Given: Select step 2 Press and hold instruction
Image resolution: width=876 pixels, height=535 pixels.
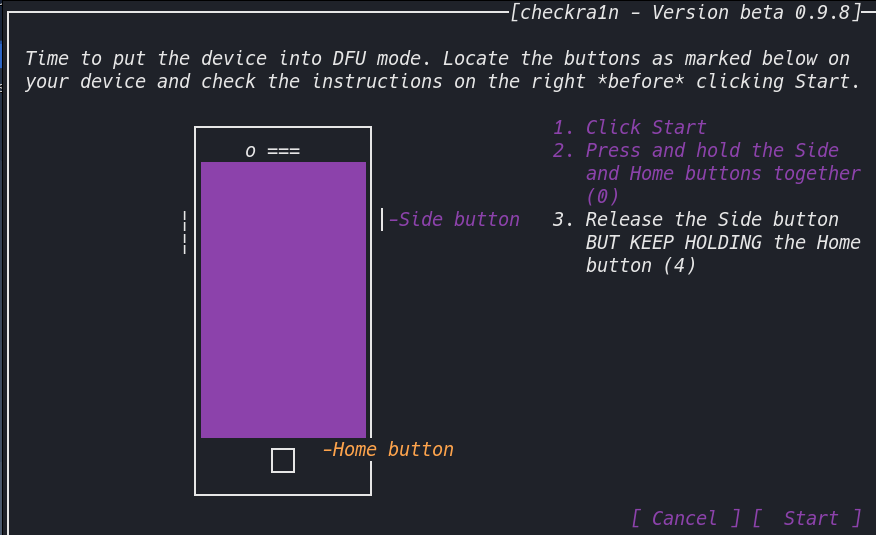Looking at the screenshot, I should (707, 173).
